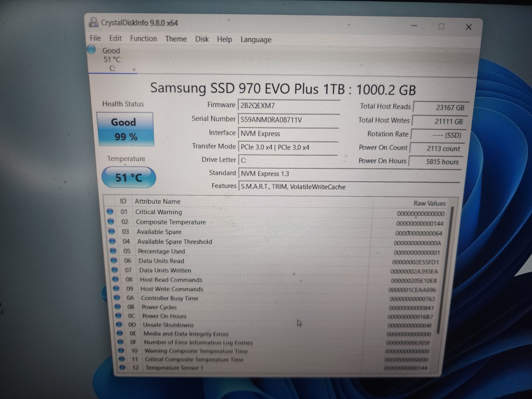Open the Help menu
This screenshot has width=532, height=399.
pos(224,39)
